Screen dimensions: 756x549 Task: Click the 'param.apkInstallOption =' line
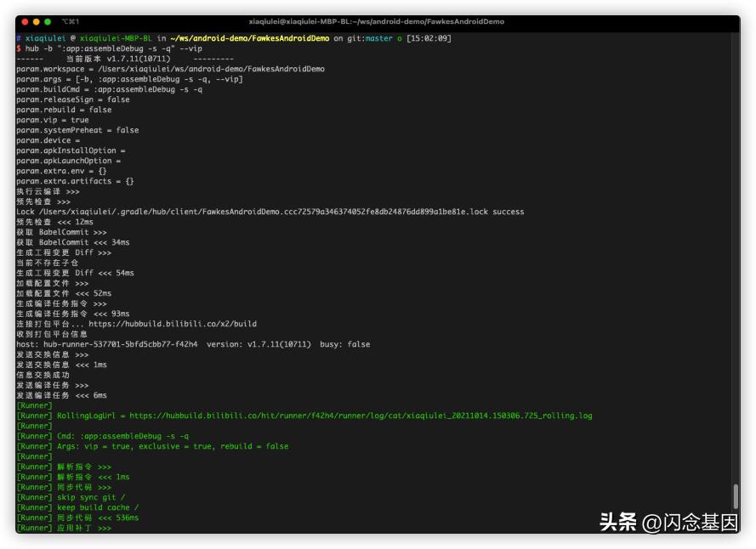(71, 150)
